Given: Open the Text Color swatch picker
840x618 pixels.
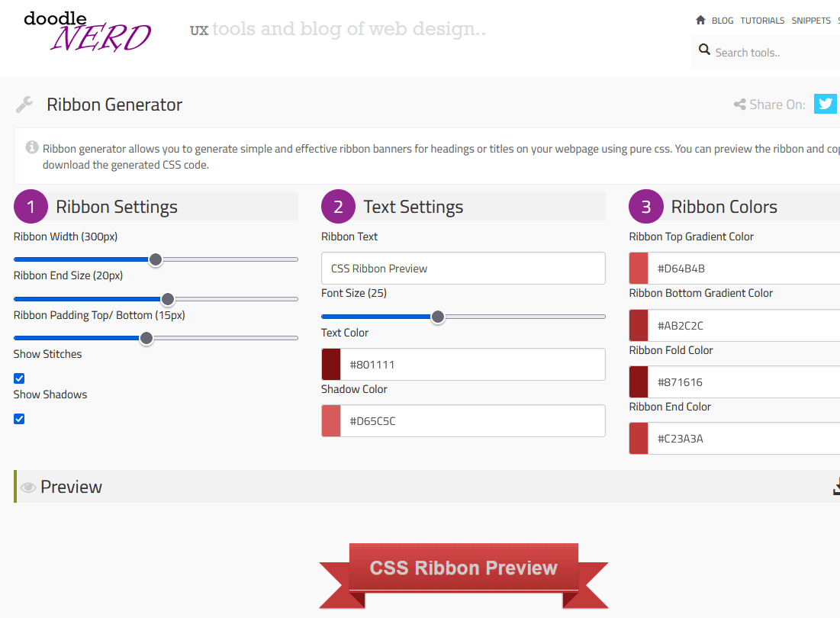Looking at the screenshot, I should pos(331,365).
